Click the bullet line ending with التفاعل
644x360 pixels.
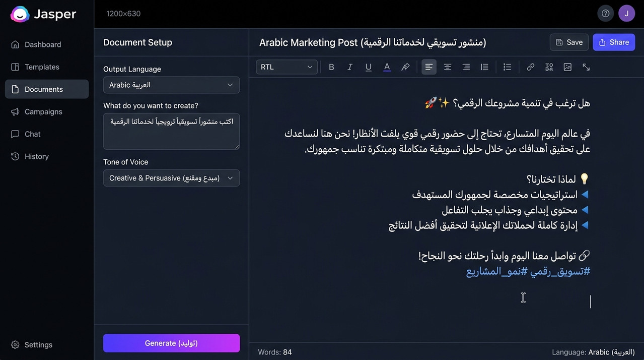[x=516, y=210]
